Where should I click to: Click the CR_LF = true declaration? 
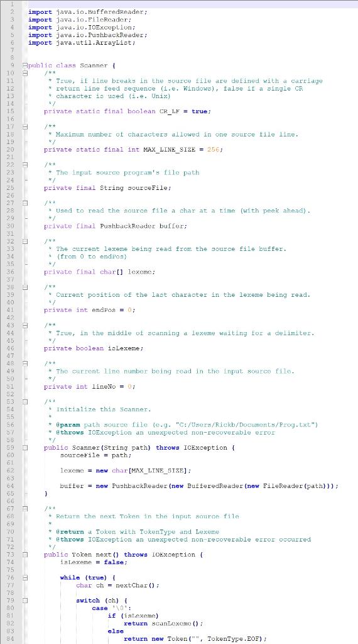(x=127, y=111)
